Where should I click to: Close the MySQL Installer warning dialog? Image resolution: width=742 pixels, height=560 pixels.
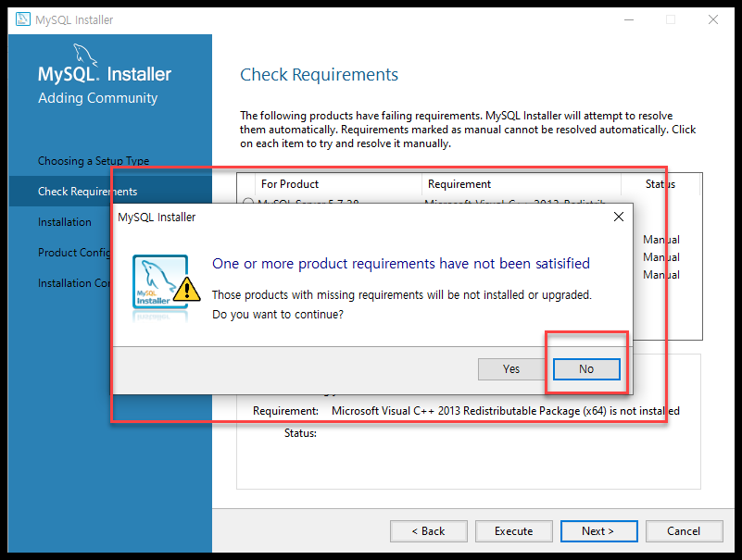619,217
